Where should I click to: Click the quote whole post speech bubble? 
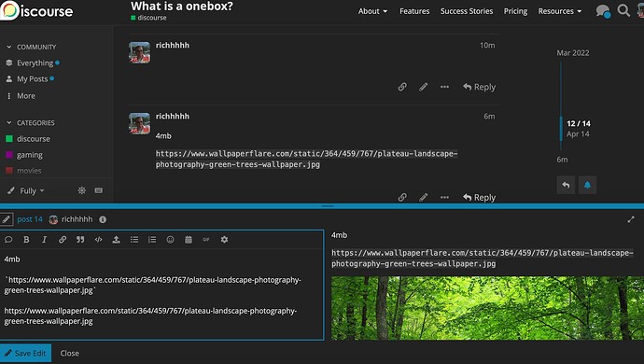pos(8,240)
